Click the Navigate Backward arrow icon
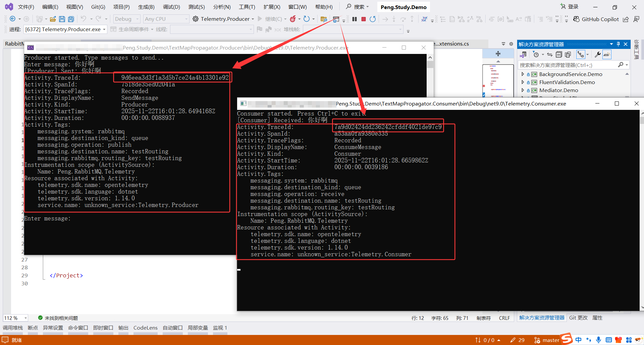Image resolution: width=644 pixels, height=345 pixels. pos(12,19)
